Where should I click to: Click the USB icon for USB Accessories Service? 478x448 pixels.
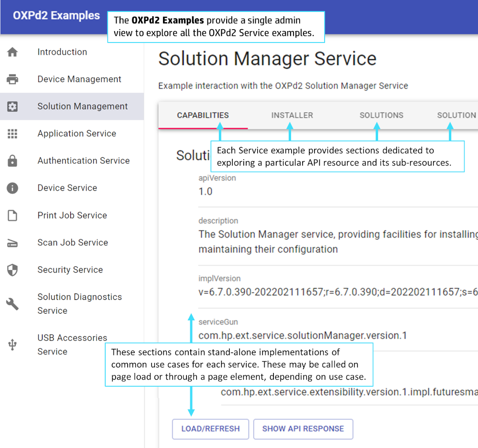[x=12, y=345]
